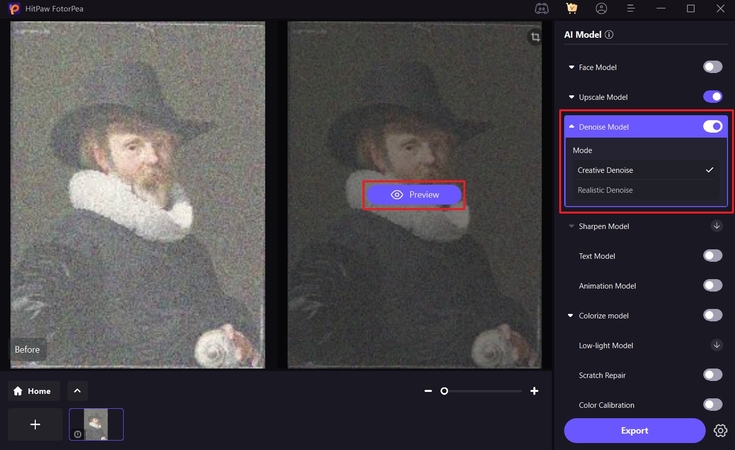Click the crop icon on preview image
Viewport: 735px width, 450px height.
coord(535,37)
